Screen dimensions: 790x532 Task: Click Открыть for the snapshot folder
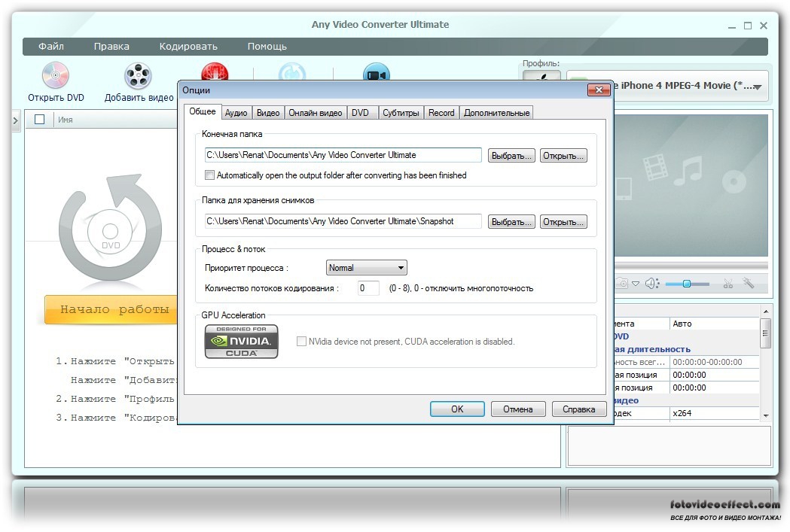point(563,222)
